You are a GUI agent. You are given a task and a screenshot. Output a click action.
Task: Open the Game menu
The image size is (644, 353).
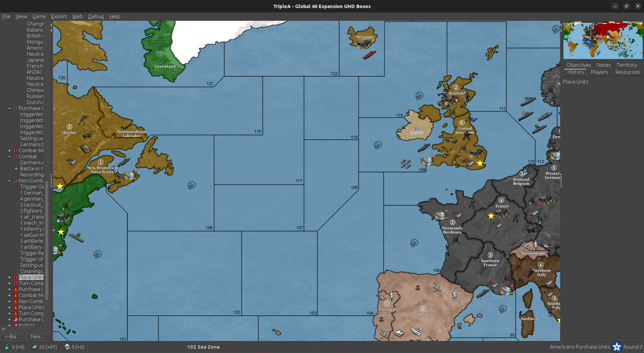pos(39,16)
